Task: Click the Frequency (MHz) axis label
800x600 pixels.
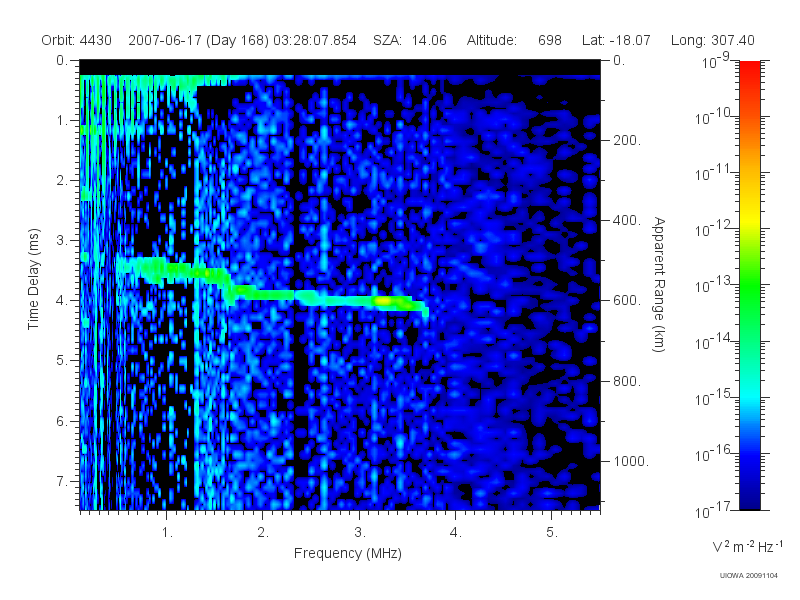Action: pyautogui.click(x=348, y=554)
